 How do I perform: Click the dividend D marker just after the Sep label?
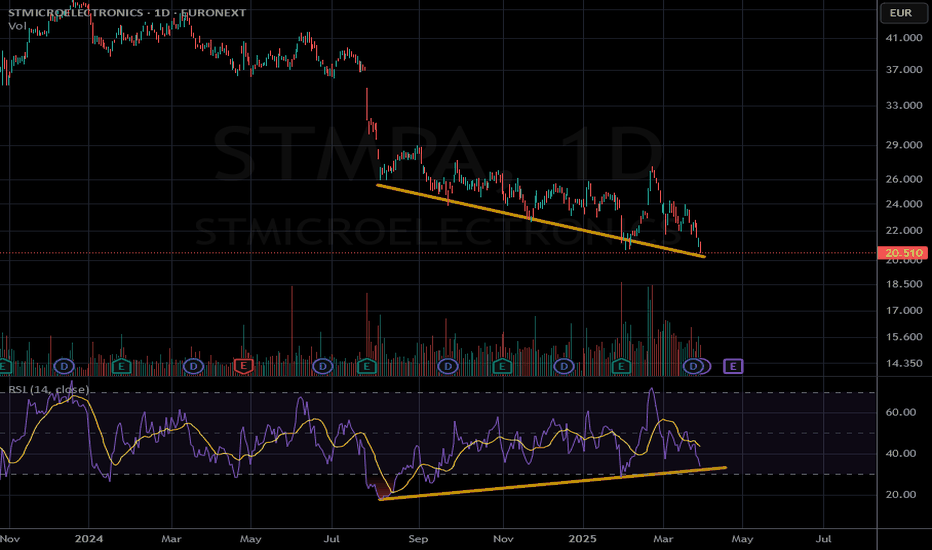click(x=448, y=366)
